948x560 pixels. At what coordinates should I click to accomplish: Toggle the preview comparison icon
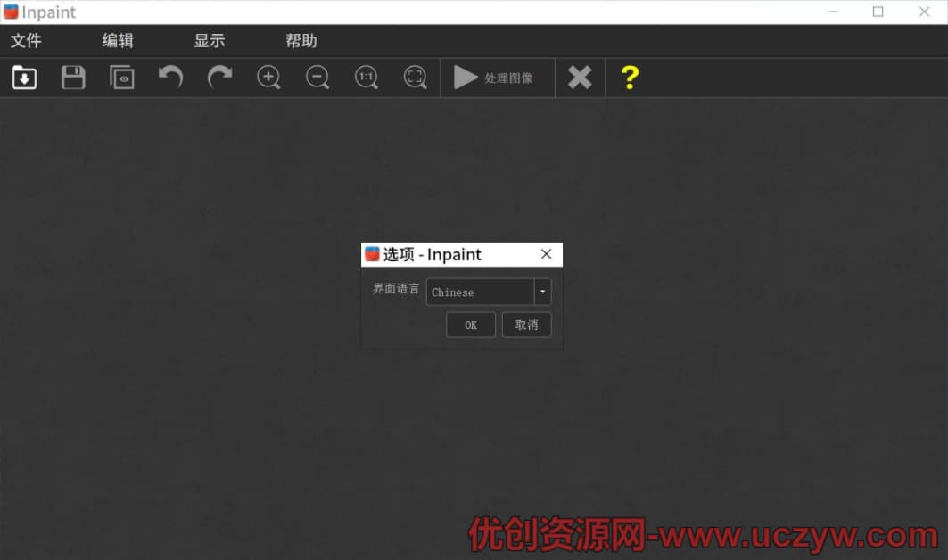point(121,78)
